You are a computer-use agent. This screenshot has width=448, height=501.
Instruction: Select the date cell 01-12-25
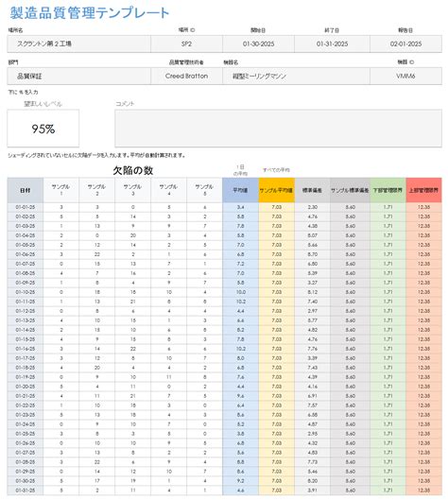point(26,311)
